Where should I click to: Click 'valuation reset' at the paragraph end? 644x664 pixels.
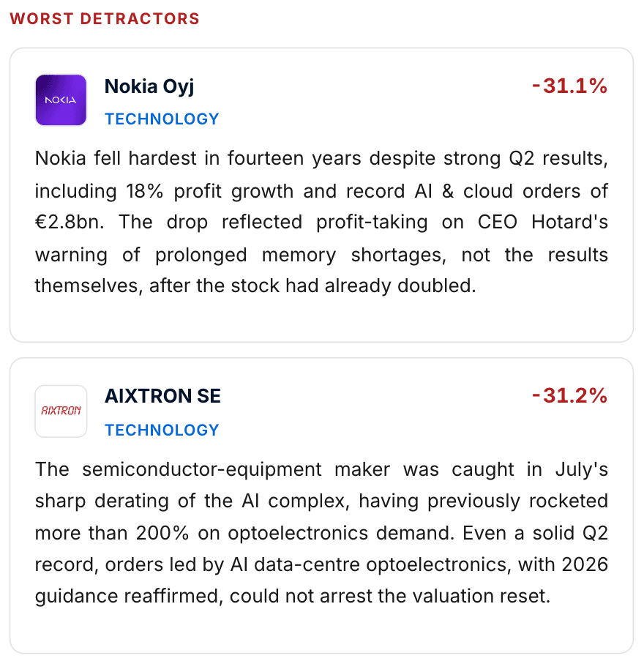coord(482,596)
